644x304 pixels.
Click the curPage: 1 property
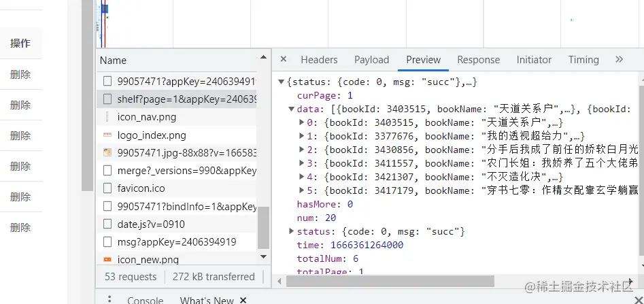pyautogui.click(x=325, y=95)
